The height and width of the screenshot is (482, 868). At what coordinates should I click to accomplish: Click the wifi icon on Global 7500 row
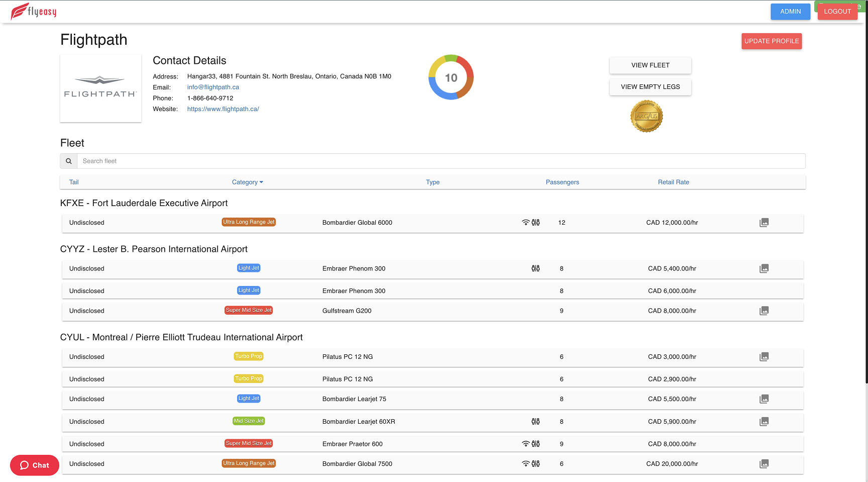526,463
